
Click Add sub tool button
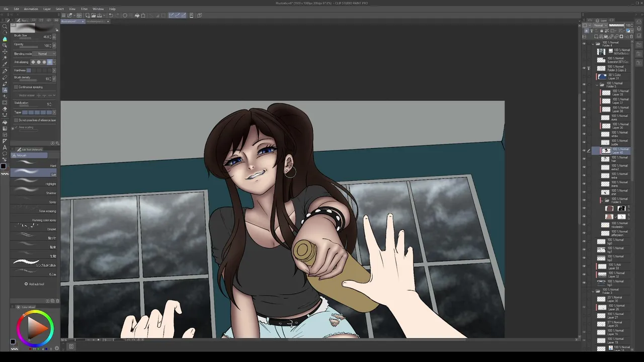pyautogui.click(x=35, y=284)
